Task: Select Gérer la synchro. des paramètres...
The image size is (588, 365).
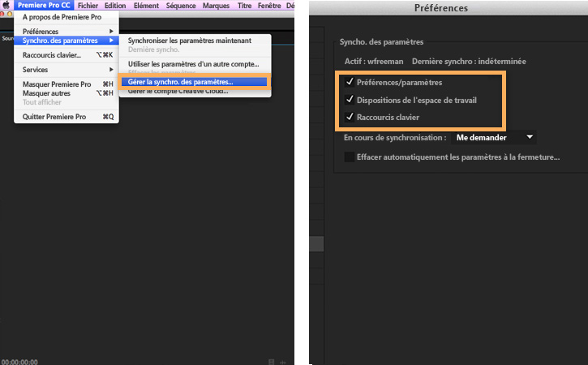Action: point(194,82)
